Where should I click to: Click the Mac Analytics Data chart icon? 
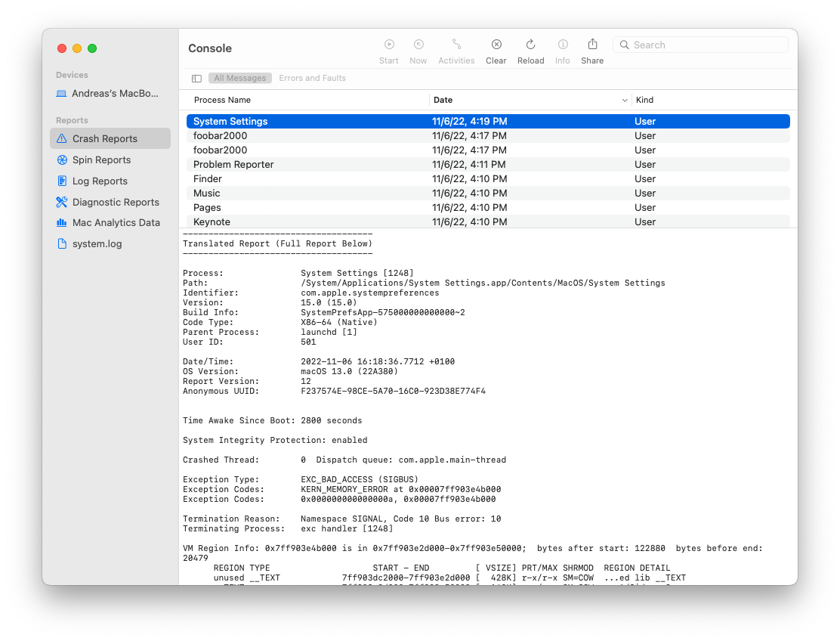(62, 222)
